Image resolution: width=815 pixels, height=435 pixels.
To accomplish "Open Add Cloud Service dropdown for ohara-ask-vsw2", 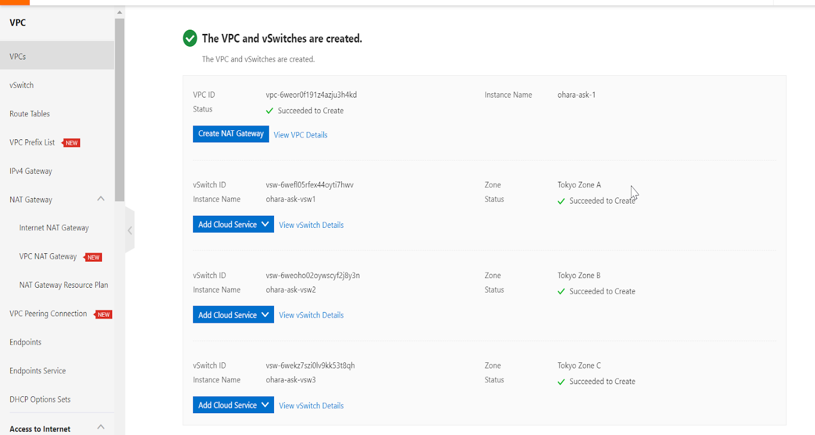I will pyautogui.click(x=232, y=315).
